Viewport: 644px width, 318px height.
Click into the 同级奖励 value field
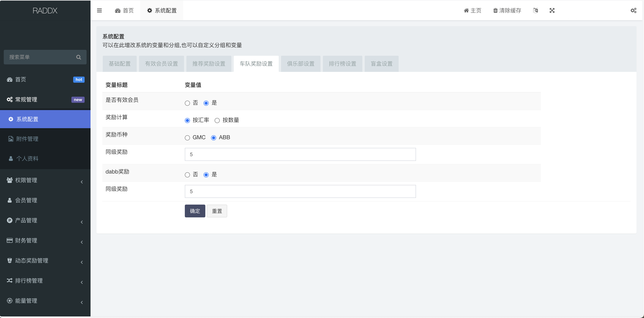(x=300, y=154)
